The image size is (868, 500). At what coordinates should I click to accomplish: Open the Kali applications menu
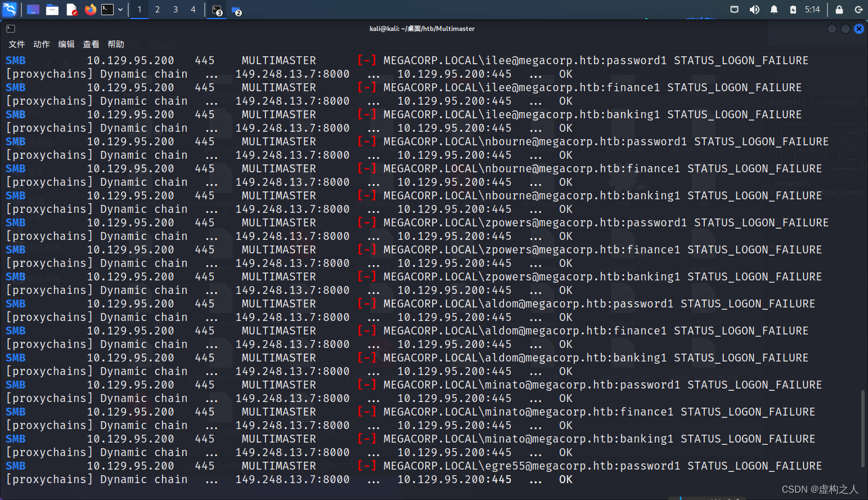(x=10, y=9)
